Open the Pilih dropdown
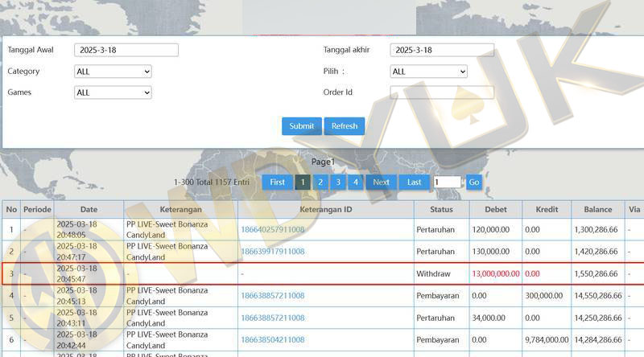644x357 pixels. (428, 72)
